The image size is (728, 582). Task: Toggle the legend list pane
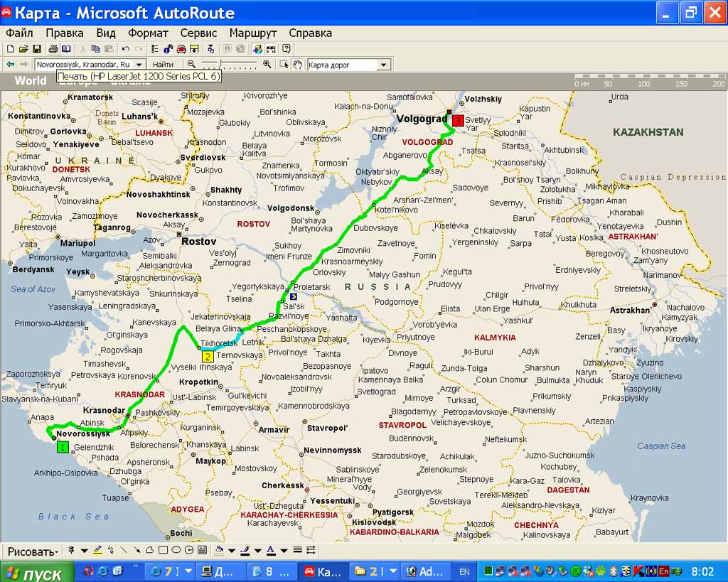point(155,49)
